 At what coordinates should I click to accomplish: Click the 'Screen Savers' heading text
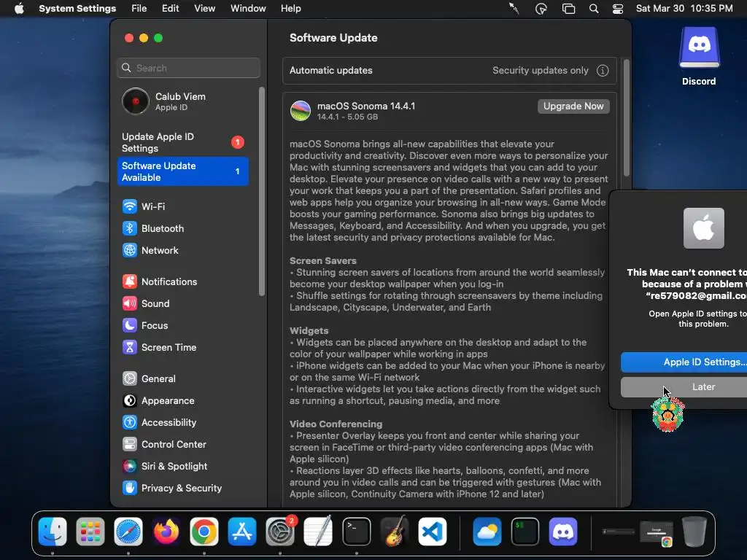[x=323, y=260]
